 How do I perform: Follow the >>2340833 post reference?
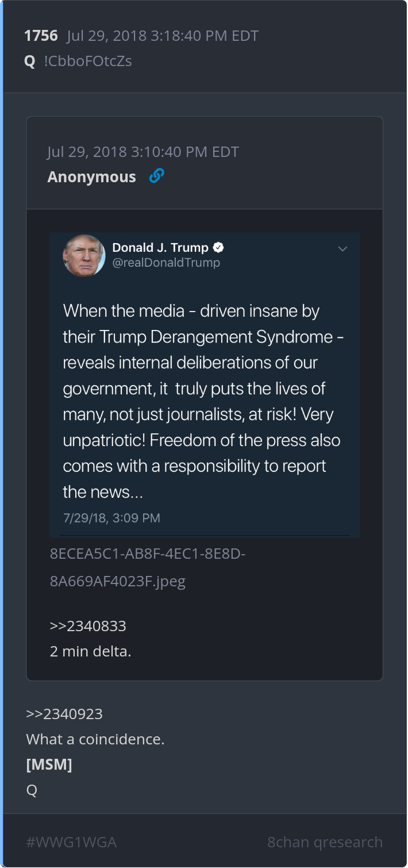click(88, 626)
